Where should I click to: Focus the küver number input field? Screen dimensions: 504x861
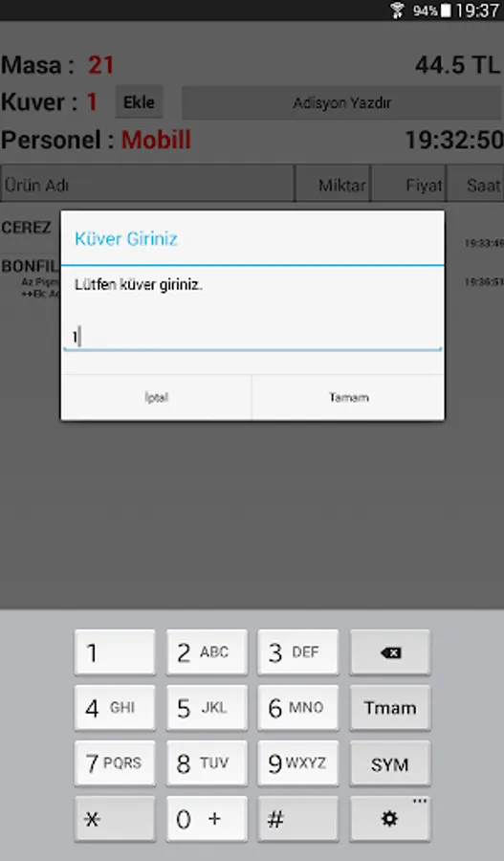coord(252,337)
